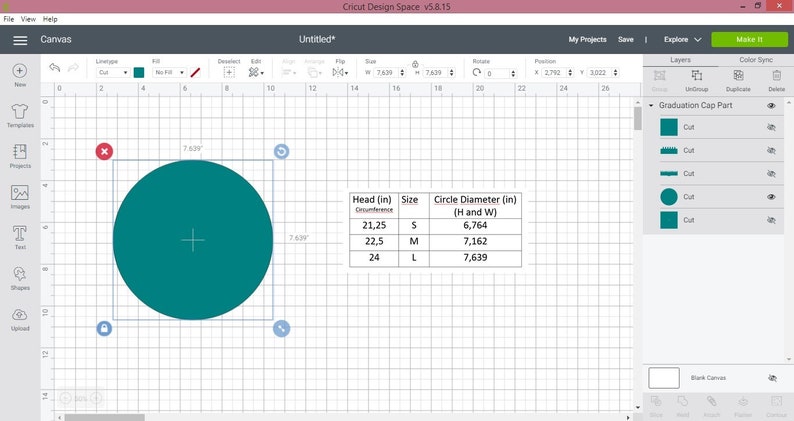Screen dimensions: 794x421
Task: Click the rotate handle on selected circle
Action: point(282,151)
